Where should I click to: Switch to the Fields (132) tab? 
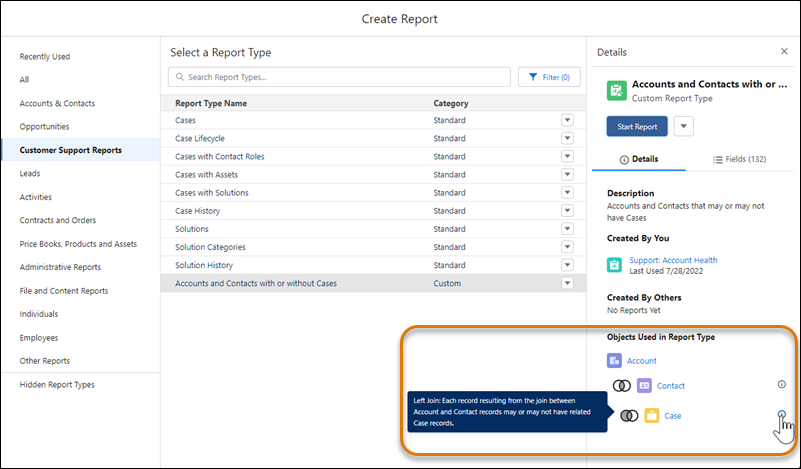[739, 159]
